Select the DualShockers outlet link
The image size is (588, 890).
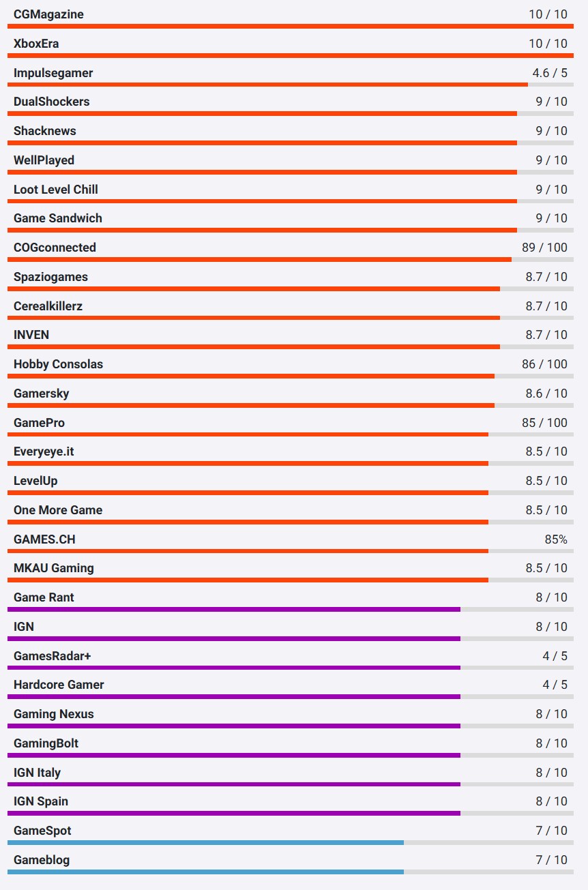(x=51, y=102)
